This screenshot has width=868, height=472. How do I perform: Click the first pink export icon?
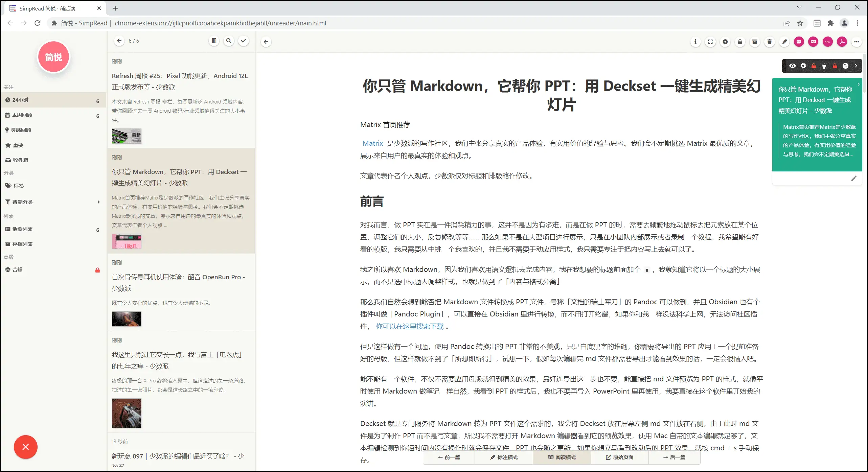pyautogui.click(x=799, y=42)
